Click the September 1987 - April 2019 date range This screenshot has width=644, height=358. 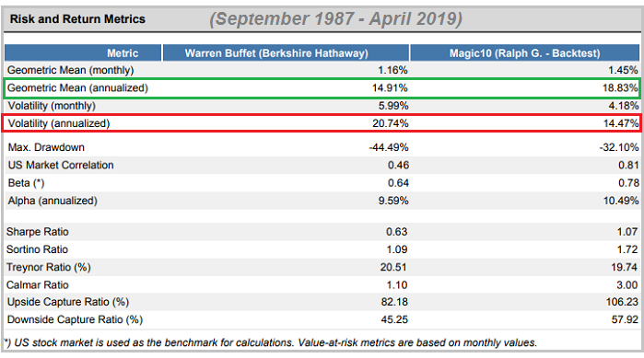click(x=335, y=18)
